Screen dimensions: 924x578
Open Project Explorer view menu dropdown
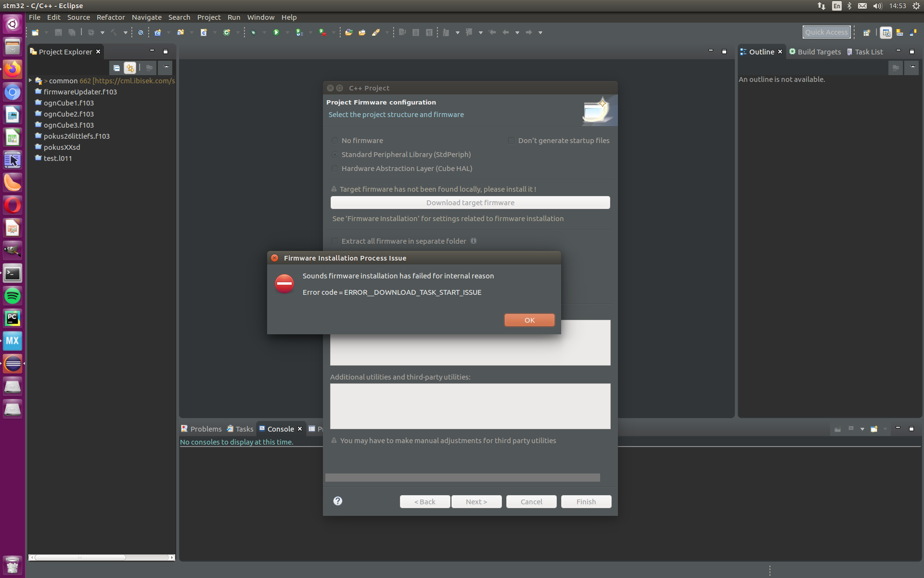pyautogui.click(x=166, y=67)
